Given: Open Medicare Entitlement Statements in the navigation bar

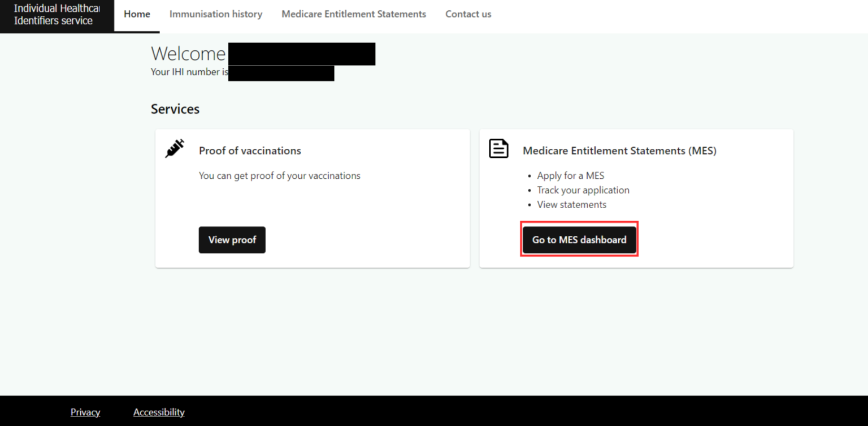Looking at the screenshot, I should coord(354,14).
